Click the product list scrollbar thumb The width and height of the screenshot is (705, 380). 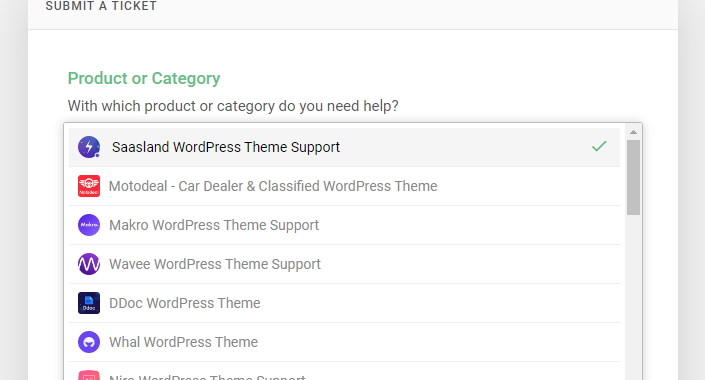634,177
